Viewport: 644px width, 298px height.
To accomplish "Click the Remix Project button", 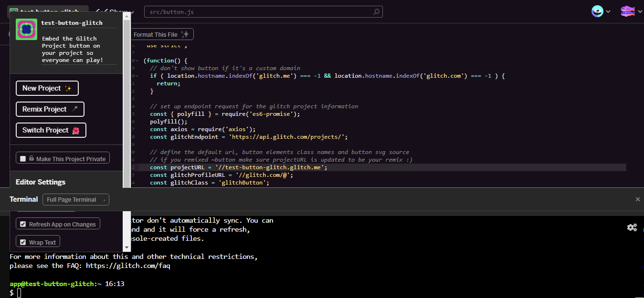I will tap(50, 109).
